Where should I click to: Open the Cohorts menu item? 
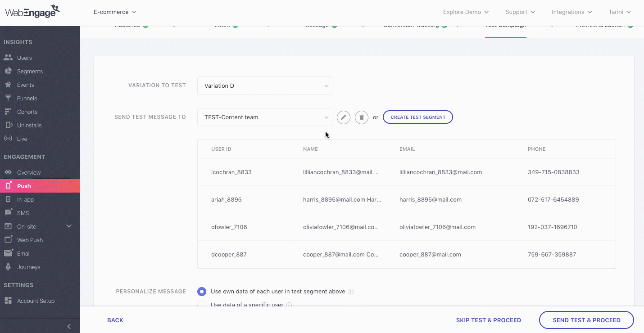click(27, 112)
